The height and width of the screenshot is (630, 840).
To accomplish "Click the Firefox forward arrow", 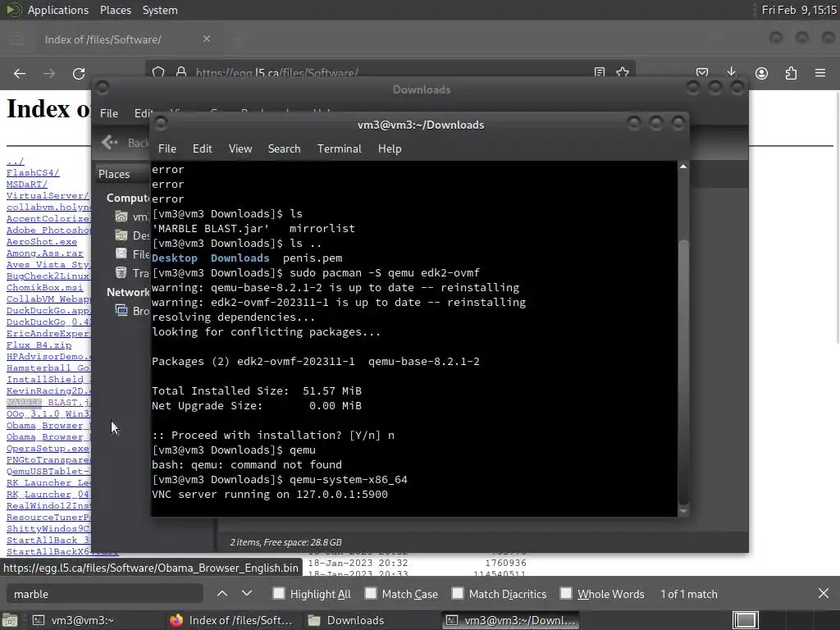I will click(49, 73).
